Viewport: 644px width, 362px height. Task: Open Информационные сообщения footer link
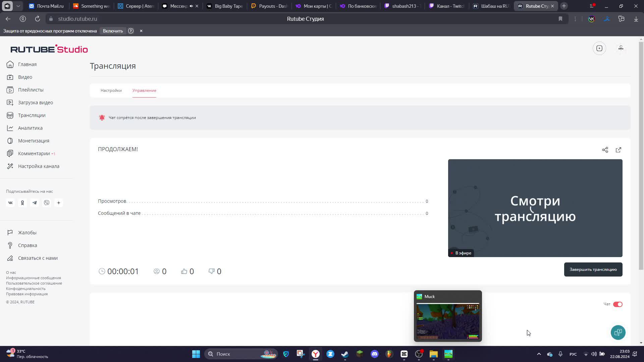(34, 278)
